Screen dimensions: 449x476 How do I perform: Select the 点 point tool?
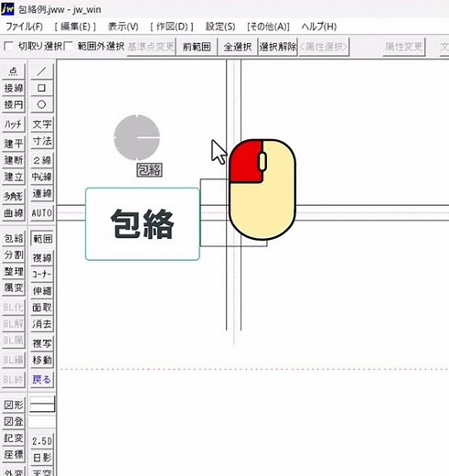point(14,71)
